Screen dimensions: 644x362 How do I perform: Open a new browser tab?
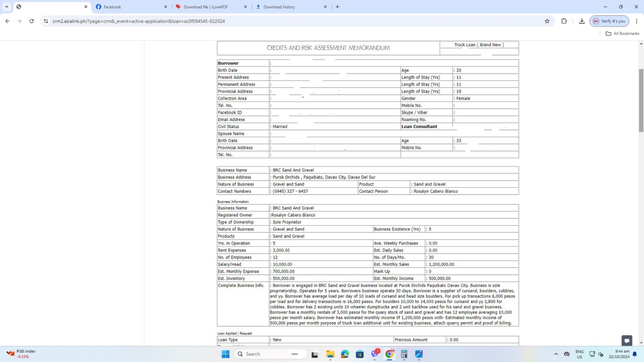(337, 7)
